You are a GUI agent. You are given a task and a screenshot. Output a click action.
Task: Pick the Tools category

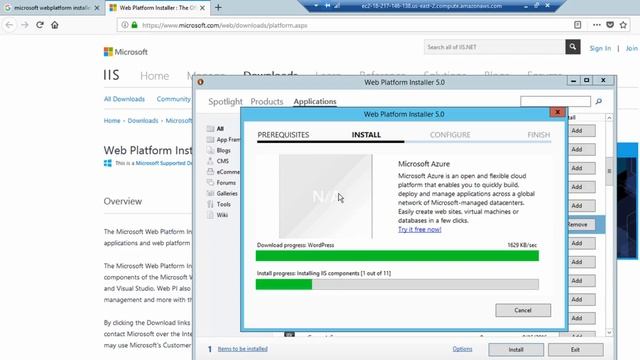tap(223, 204)
